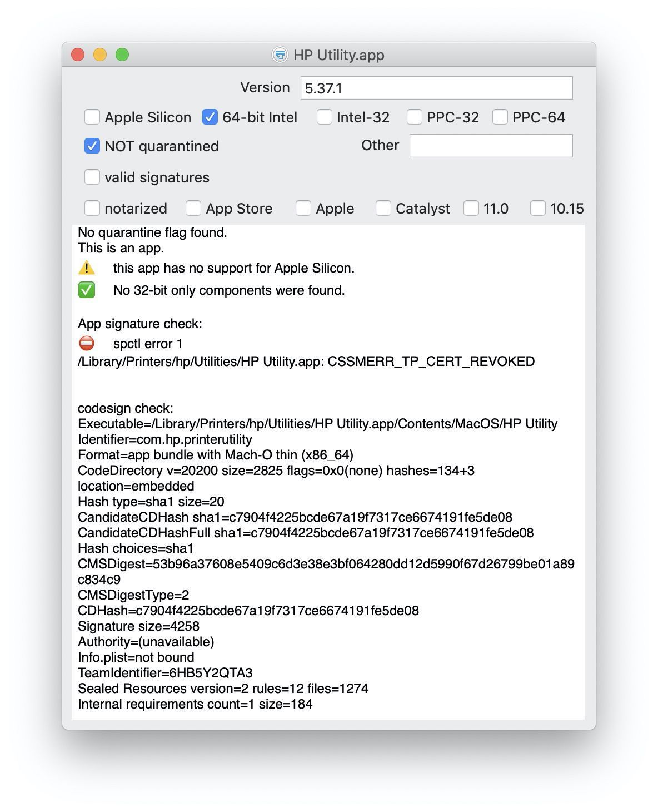Click the 'spctl error 1' text
This screenshot has height=812, width=658.
pos(148,344)
